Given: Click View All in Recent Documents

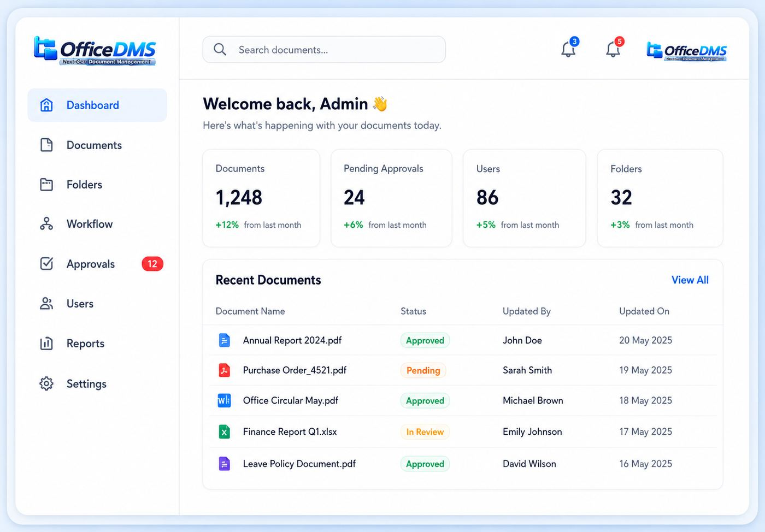Looking at the screenshot, I should (690, 280).
